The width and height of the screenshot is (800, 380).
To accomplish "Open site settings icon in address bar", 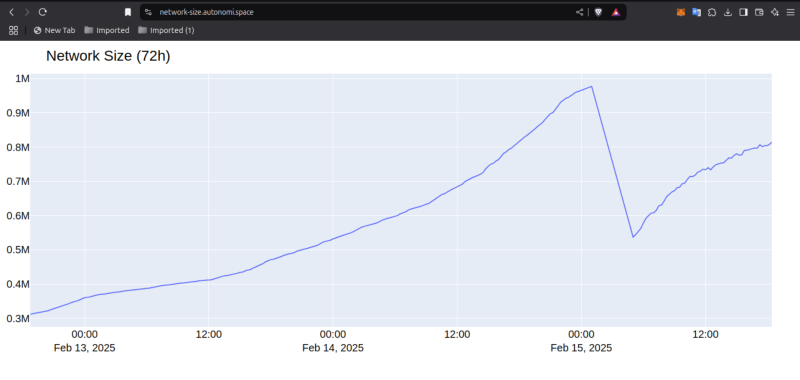I will (x=148, y=12).
